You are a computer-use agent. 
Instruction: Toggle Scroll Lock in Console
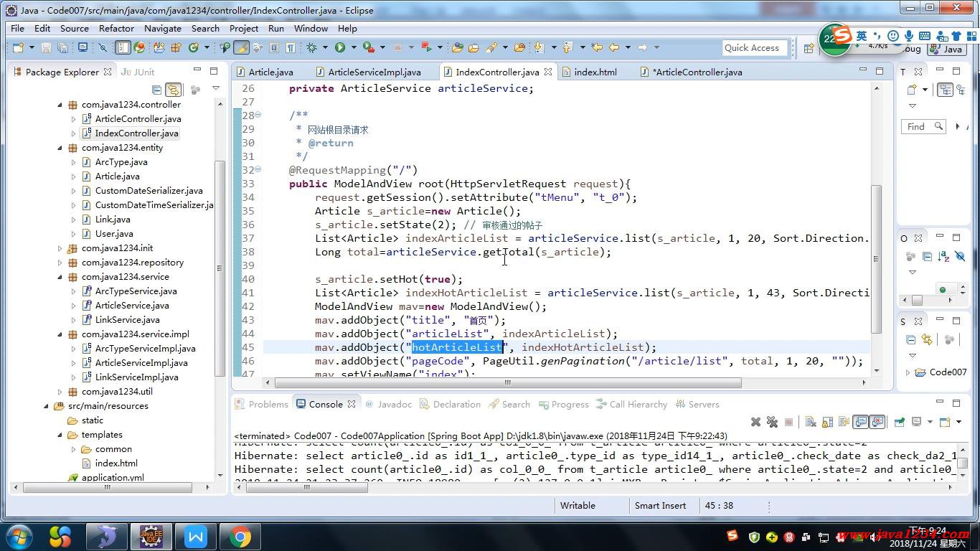pyautogui.click(x=827, y=422)
